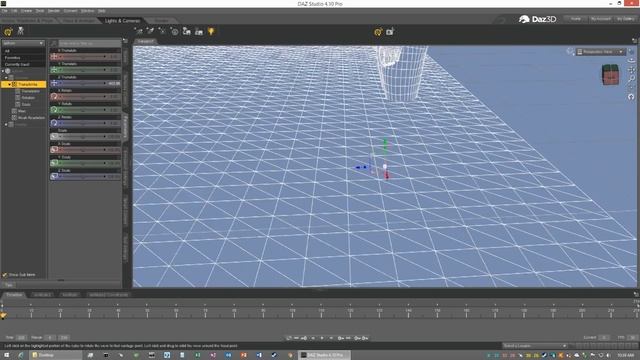This screenshot has width=640, height=360.
Task: Select the Viewport tab above the 3D view
Action: [145, 41]
